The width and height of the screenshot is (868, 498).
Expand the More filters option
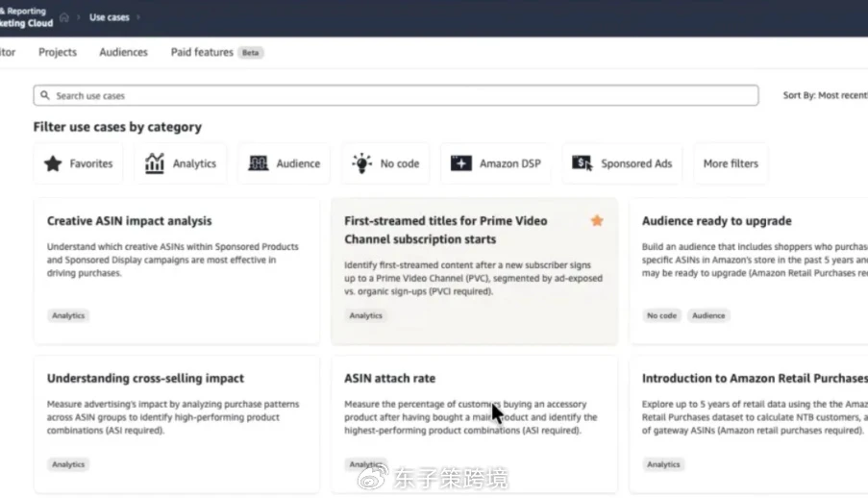tap(731, 163)
